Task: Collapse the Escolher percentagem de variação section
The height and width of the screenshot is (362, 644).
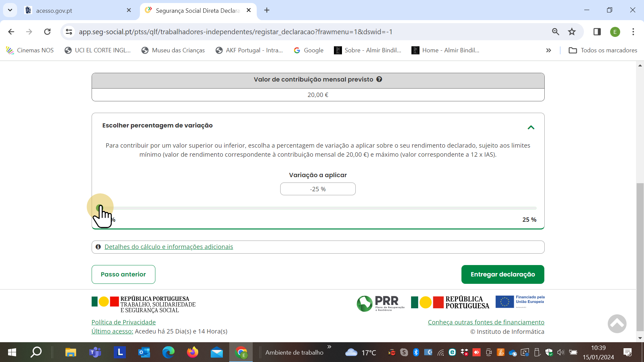Action: point(531,127)
